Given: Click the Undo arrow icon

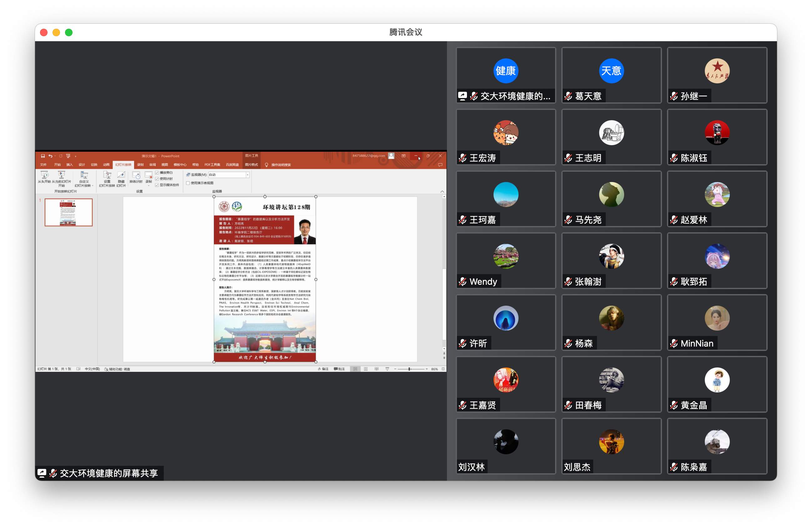Looking at the screenshot, I should [x=50, y=156].
